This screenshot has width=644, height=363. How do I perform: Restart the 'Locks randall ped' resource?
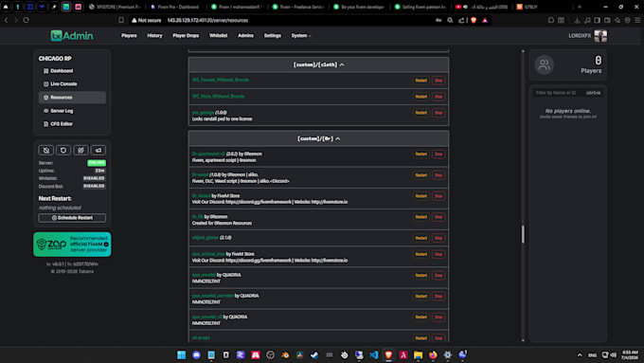pos(421,113)
